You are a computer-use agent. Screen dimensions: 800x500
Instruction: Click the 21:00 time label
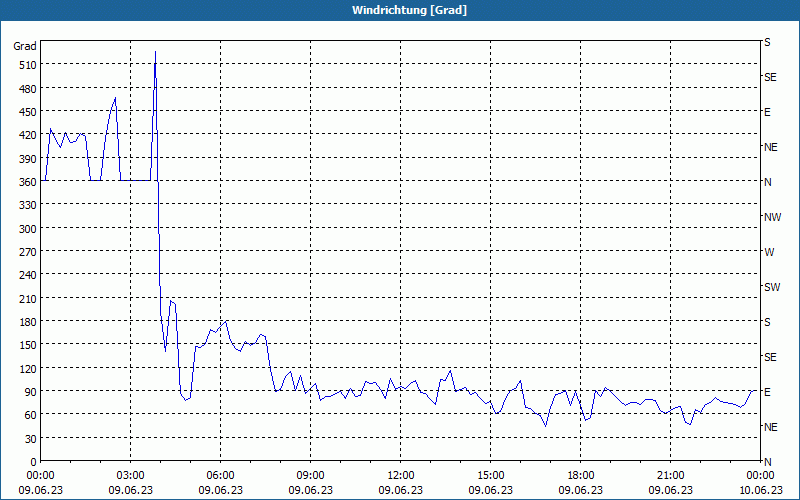(x=670, y=476)
